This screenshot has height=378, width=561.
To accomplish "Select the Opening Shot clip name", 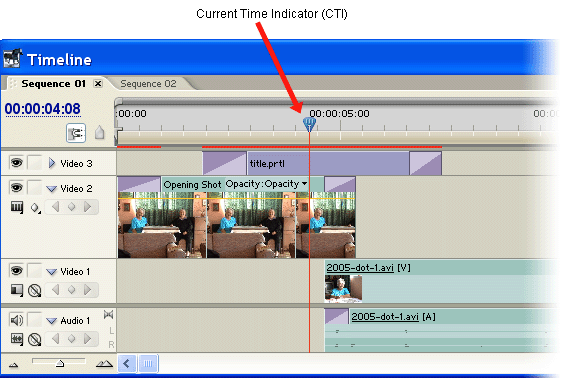I will coord(192,185).
